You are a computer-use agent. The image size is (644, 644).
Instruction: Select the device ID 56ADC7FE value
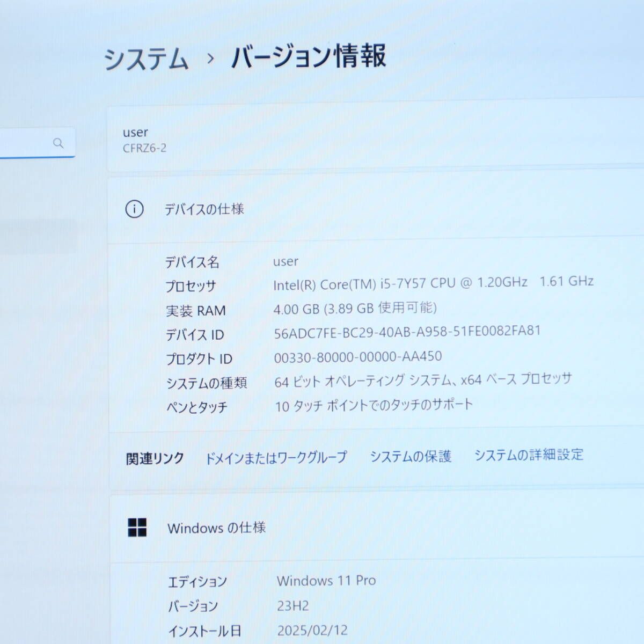tap(407, 332)
